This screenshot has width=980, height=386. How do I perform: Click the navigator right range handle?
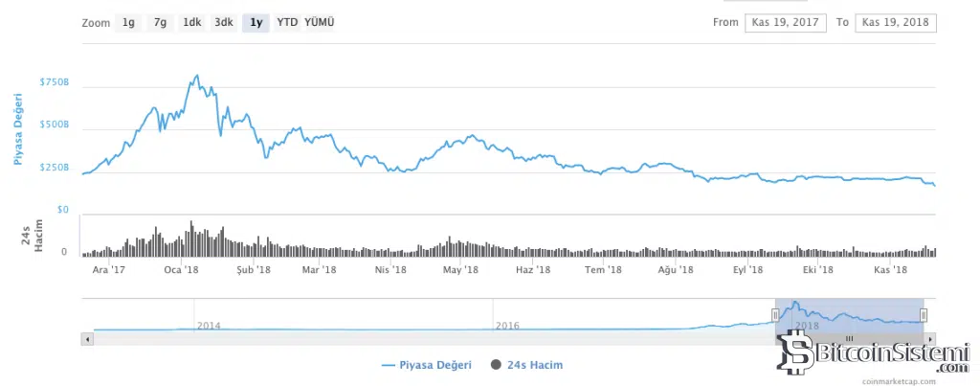(924, 314)
